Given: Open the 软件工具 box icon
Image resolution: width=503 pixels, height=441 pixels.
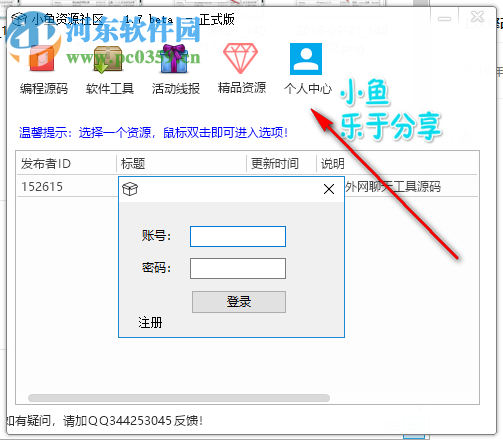Looking at the screenshot, I should click(x=108, y=59).
